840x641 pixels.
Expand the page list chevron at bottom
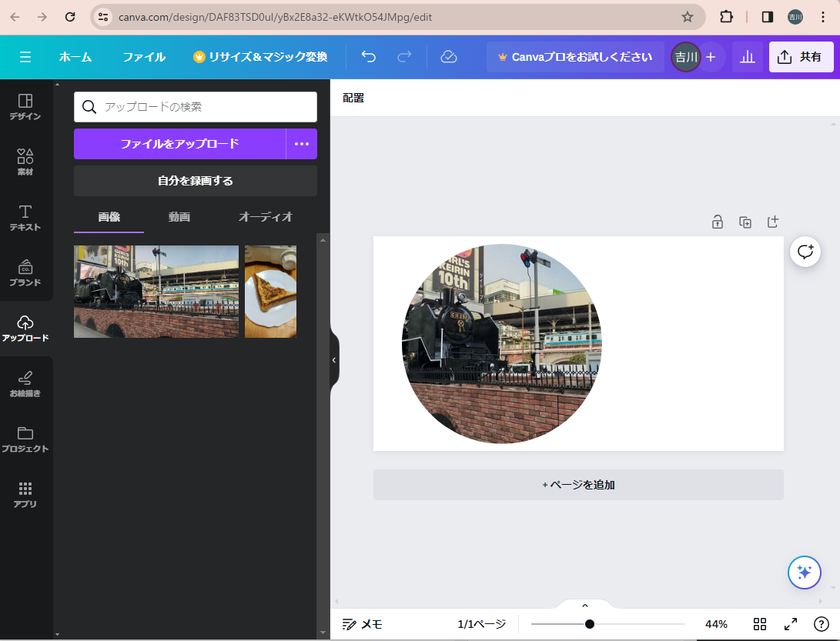(584, 606)
